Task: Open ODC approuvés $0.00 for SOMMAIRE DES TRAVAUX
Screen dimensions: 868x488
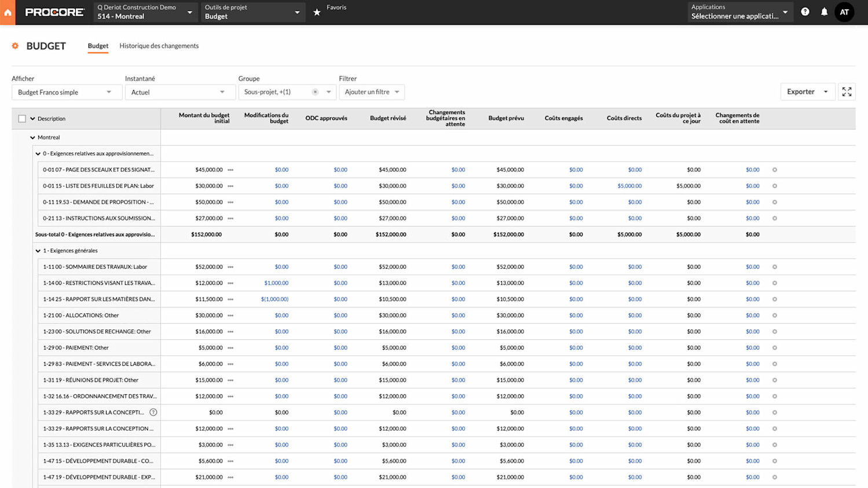Action: click(x=340, y=267)
